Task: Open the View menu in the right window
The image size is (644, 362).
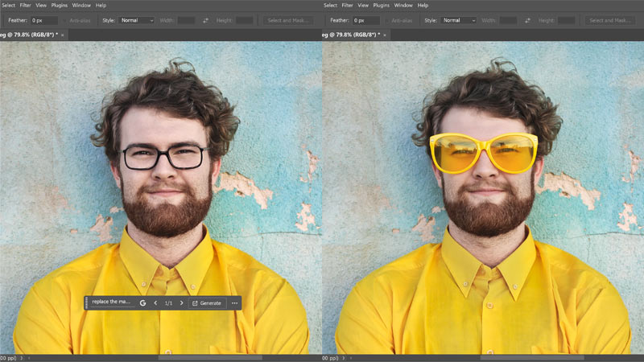Action: (x=363, y=6)
